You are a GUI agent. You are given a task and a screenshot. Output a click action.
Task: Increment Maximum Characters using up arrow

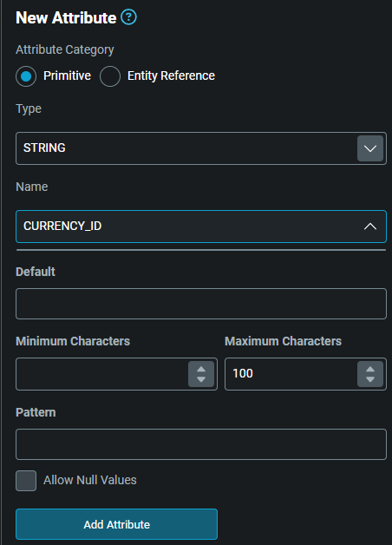(370, 369)
